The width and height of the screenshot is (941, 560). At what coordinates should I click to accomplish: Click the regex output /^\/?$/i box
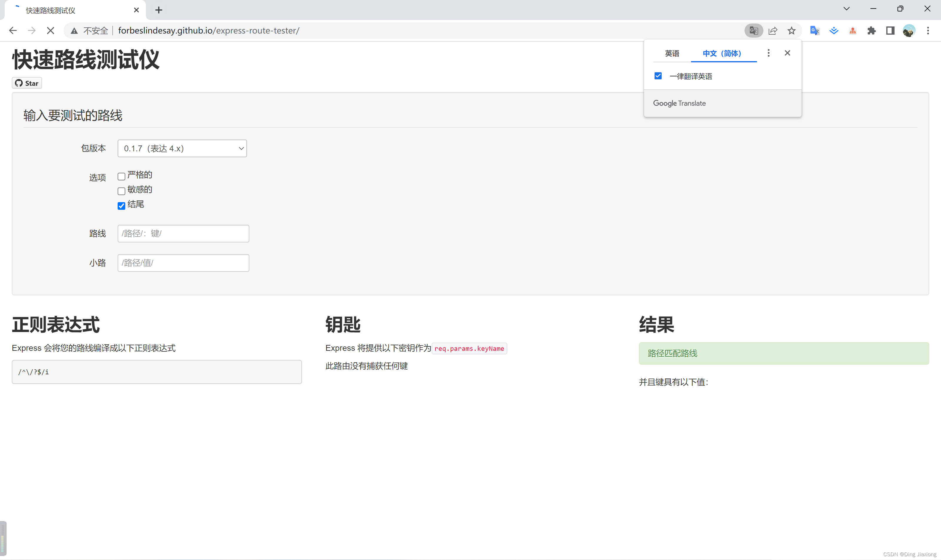[x=157, y=372]
